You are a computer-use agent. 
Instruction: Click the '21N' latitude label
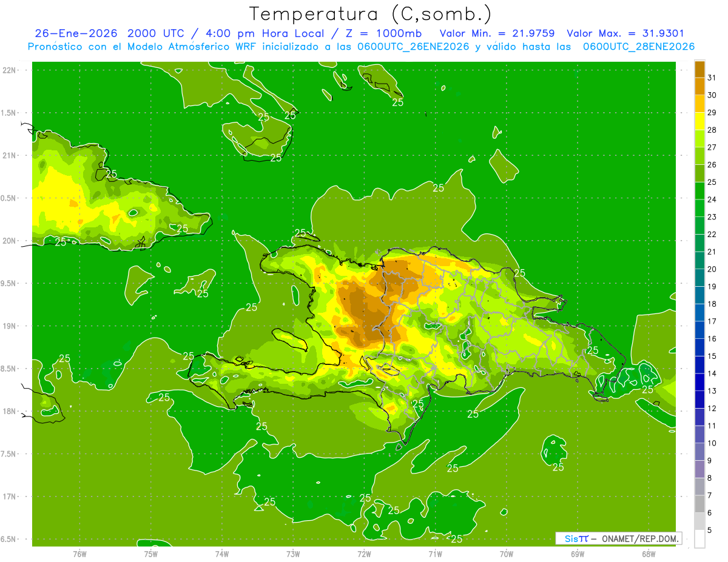(x=10, y=155)
